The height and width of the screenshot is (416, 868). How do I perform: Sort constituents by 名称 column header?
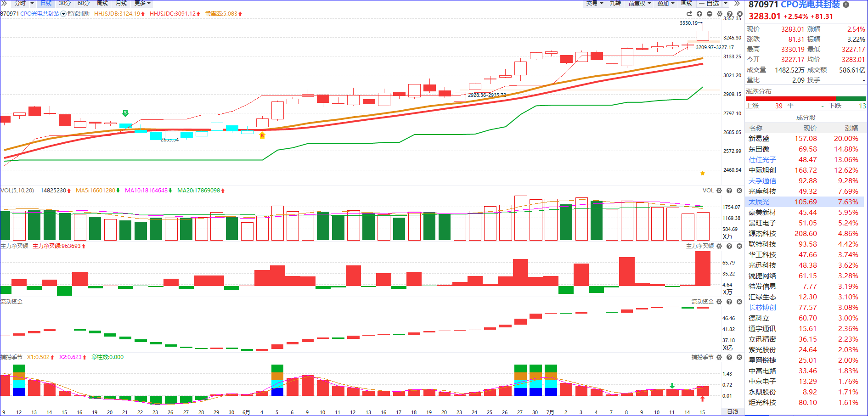click(x=756, y=128)
